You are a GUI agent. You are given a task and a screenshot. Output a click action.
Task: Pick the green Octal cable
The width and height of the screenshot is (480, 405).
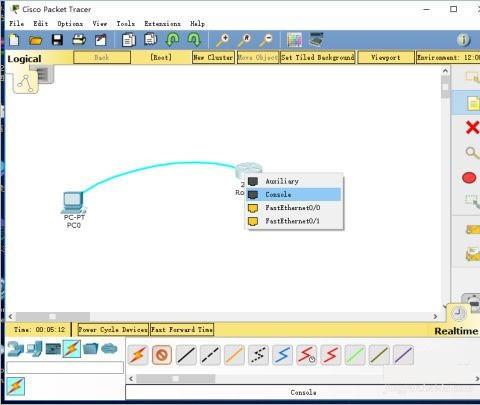355,355
